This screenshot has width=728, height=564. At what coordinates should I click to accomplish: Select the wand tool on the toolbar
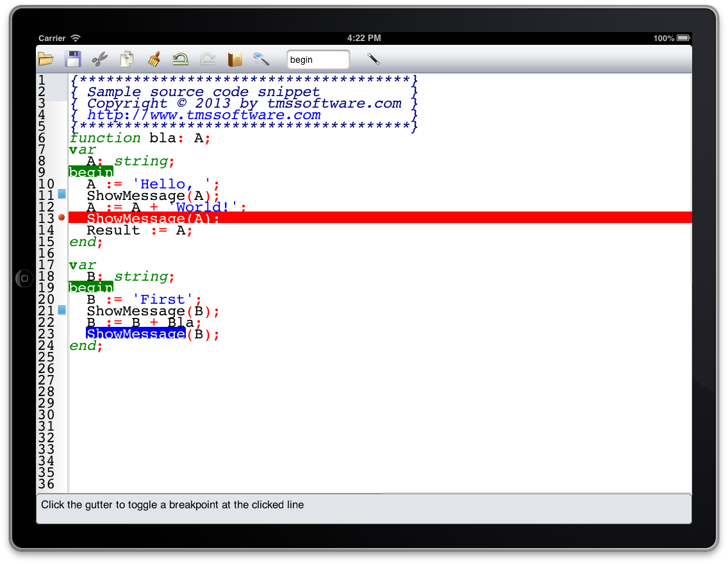point(374,59)
